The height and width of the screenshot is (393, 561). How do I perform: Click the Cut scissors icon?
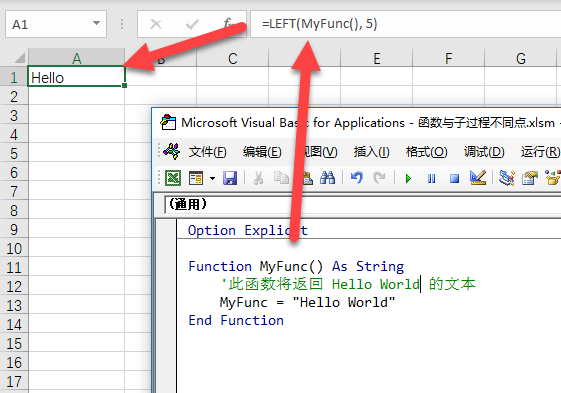click(x=258, y=178)
